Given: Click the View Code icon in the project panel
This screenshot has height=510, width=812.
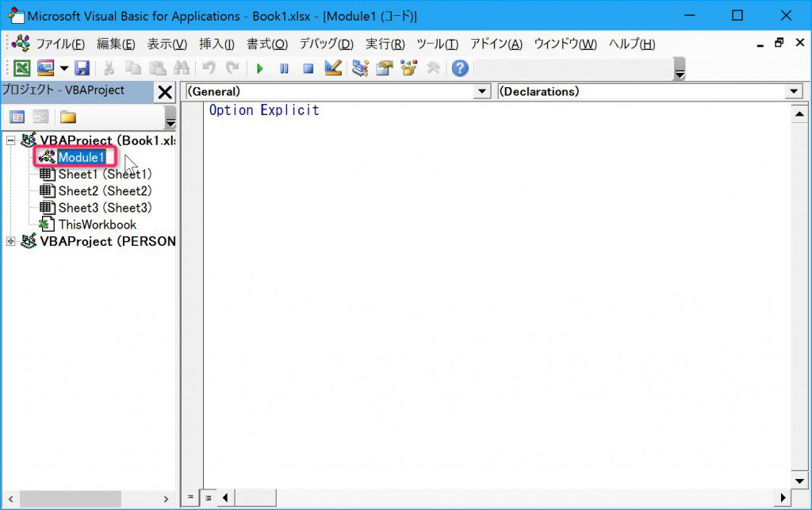Looking at the screenshot, I should (17, 117).
